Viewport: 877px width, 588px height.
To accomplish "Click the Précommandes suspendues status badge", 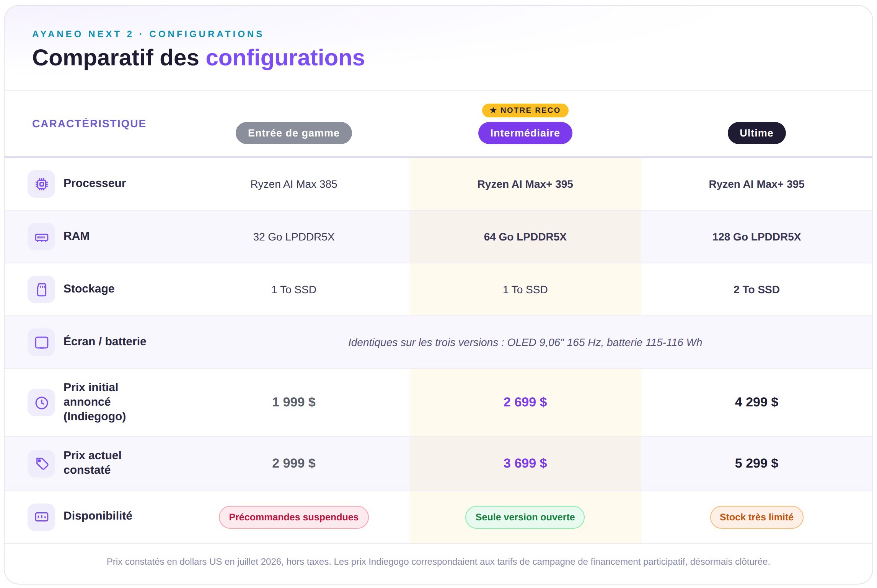I will [x=293, y=517].
